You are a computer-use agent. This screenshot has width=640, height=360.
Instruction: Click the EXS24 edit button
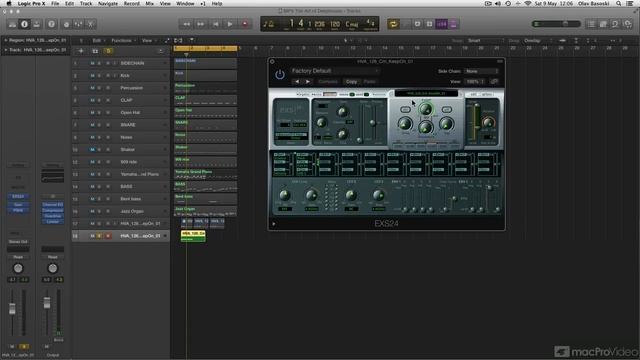[473, 94]
